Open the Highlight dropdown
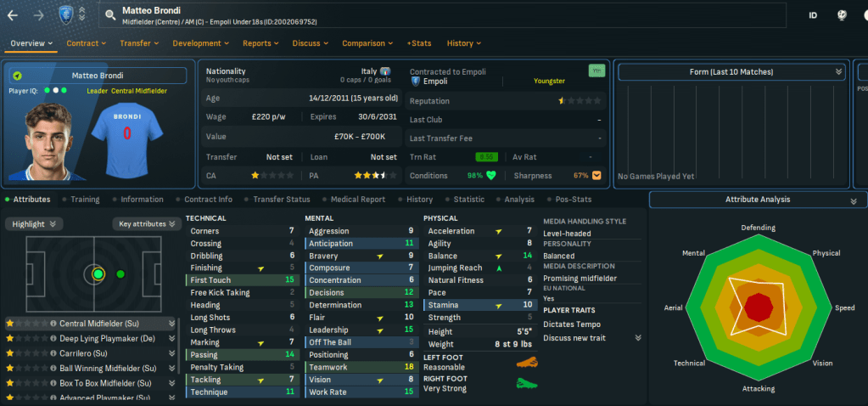The width and height of the screenshot is (868, 406). (34, 224)
